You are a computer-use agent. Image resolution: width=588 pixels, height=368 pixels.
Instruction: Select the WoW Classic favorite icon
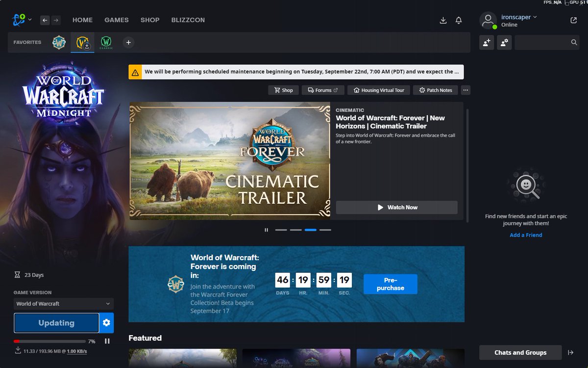[106, 43]
